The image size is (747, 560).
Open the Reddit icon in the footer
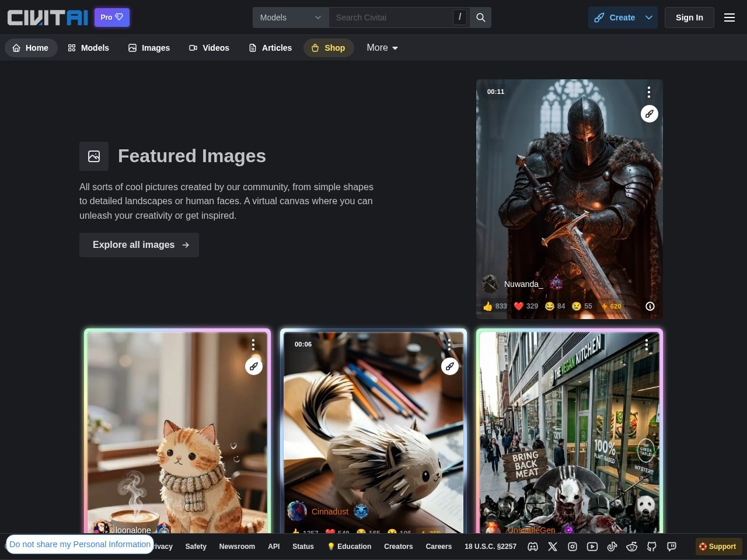632,547
